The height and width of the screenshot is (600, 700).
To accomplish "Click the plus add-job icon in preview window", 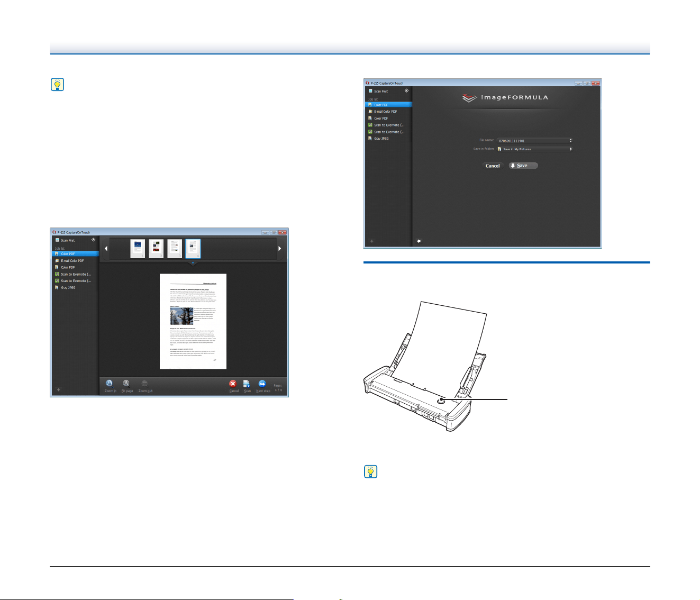I will pyautogui.click(x=59, y=390).
